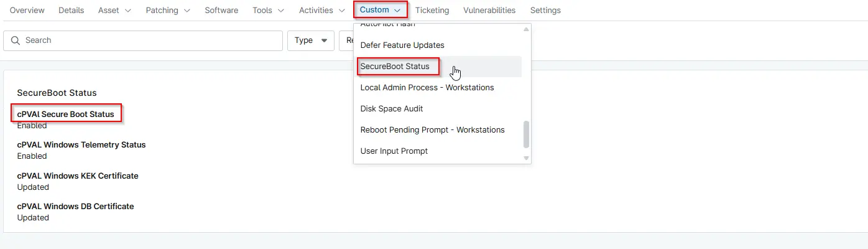Open the Type filter dropdown
Image resolution: width=868 pixels, height=249 pixels.
(x=310, y=40)
